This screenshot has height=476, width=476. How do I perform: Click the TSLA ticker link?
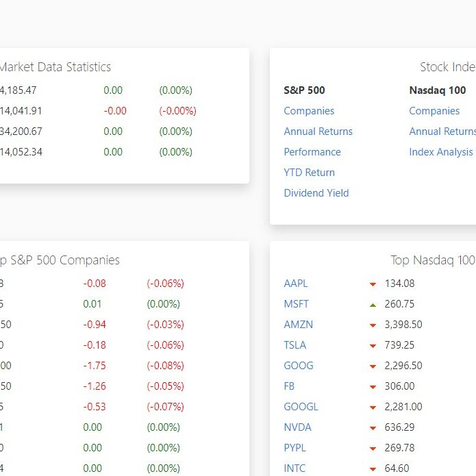point(295,345)
